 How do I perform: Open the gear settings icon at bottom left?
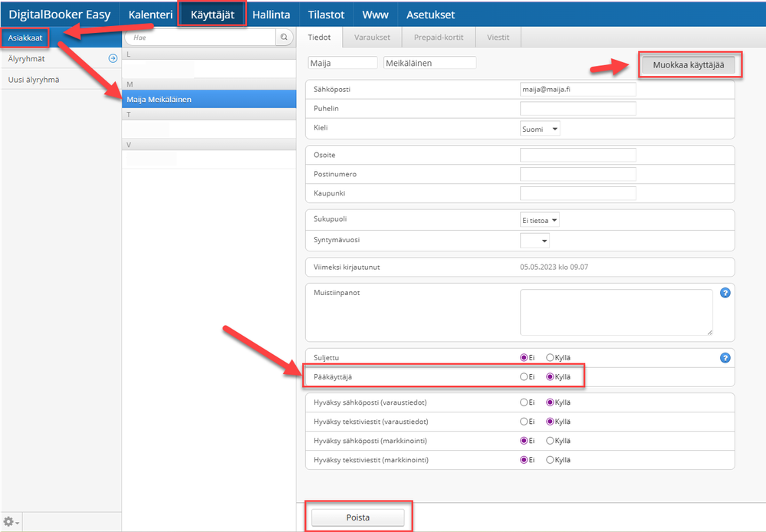tap(10, 522)
